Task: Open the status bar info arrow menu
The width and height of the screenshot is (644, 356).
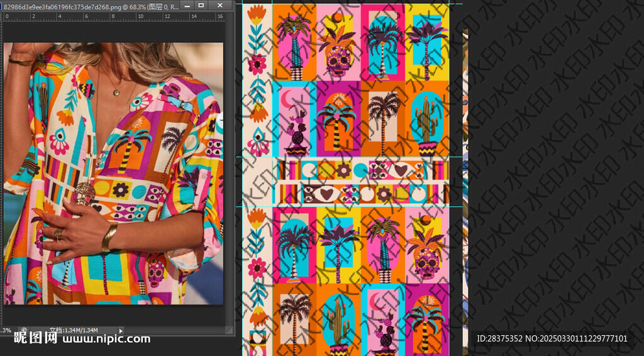Action: click(x=120, y=330)
